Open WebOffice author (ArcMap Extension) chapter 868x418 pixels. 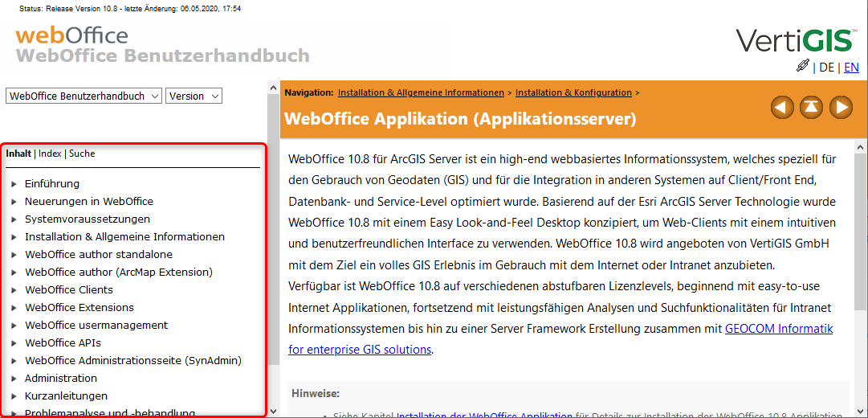pos(119,273)
